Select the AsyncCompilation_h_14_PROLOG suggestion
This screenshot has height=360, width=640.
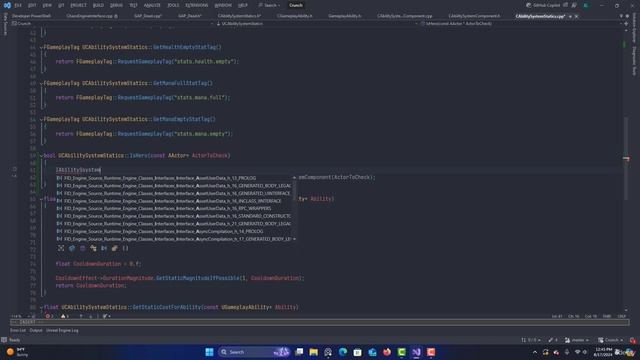coord(174,231)
